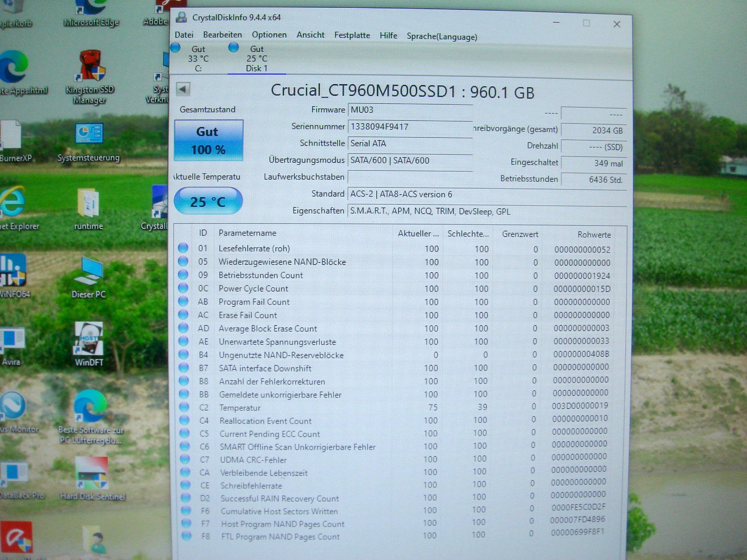The height and width of the screenshot is (560, 747).
Task: Click status icon of Program Fail Count row
Action: 183,301
